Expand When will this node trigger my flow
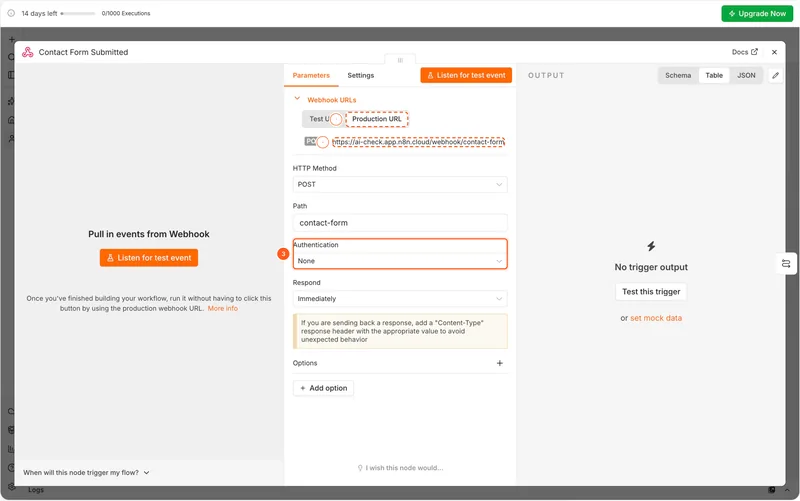This screenshot has width=800, height=501. (86, 473)
